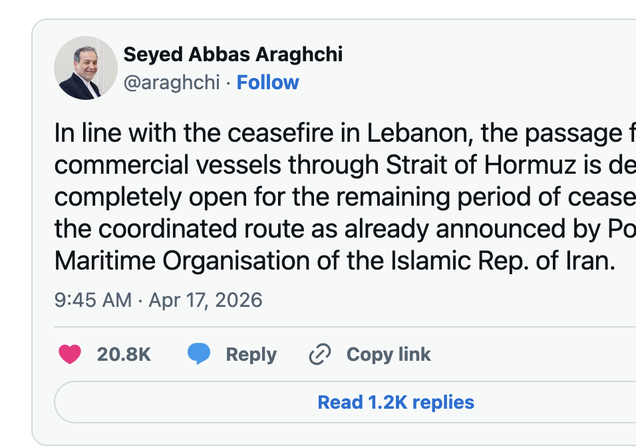Follow the @araghchi account
The image size is (636, 446).
tap(267, 82)
